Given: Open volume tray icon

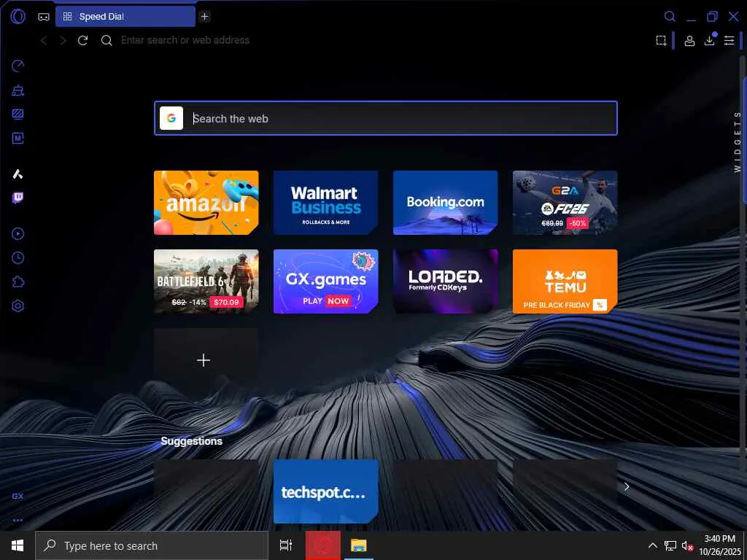Looking at the screenshot, I should pos(687,545).
